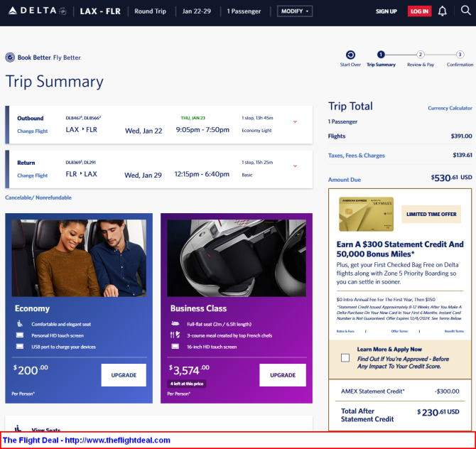The width and height of the screenshot is (476, 449).
Task: Open the search magnifier icon
Action: point(465,11)
